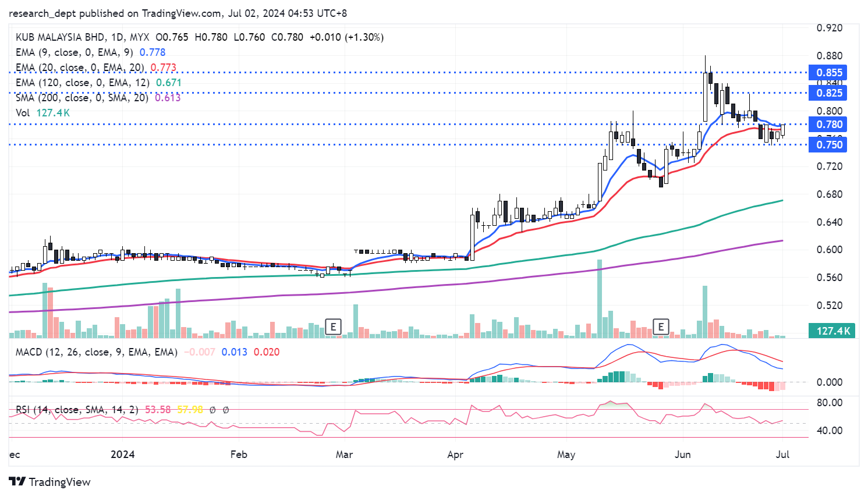The height and width of the screenshot is (497, 868).
Task: Click the Jul label on time axis
Action: pos(782,455)
